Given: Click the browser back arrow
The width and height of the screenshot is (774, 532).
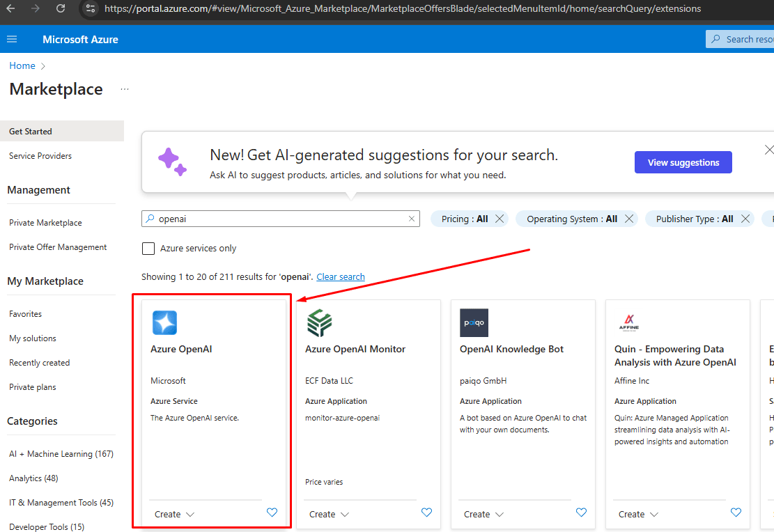Looking at the screenshot, I should pos(10,8).
